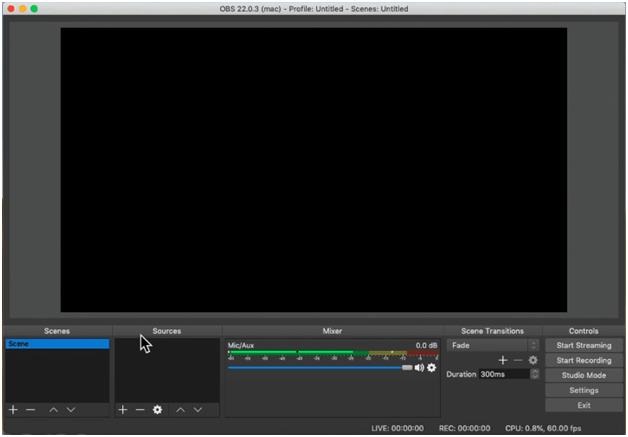
Task: Remove the selected scene with the minus icon
Action: click(30, 410)
